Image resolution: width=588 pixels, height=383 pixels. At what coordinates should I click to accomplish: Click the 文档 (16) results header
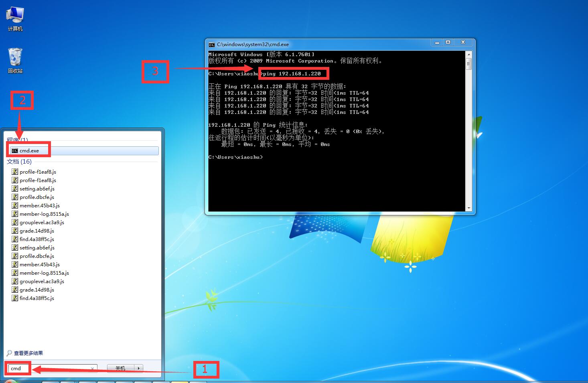pyautogui.click(x=19, y=162)
